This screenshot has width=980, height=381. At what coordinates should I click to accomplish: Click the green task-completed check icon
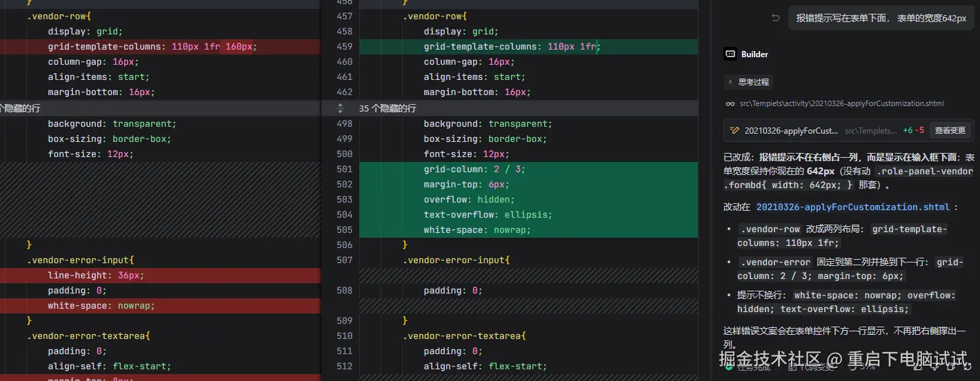pos(729,367)
